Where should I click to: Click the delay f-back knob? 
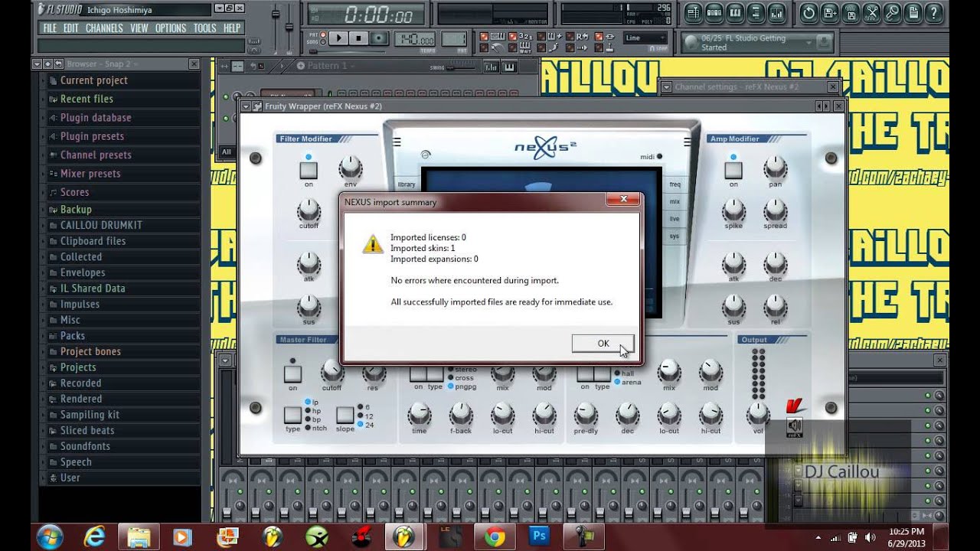[461, 414]
